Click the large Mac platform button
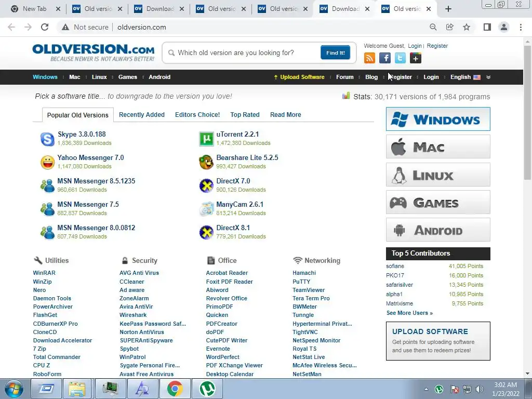 (438, 147)
